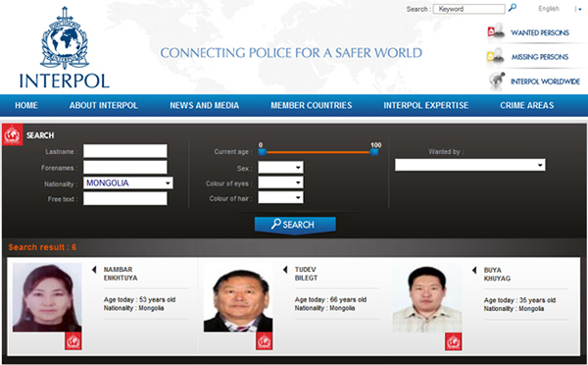The width and height of the screenshot is (588, 365).
Task: Open the Wanted Persons red icon
Action: pyautogui.click(x=496, y=30)
